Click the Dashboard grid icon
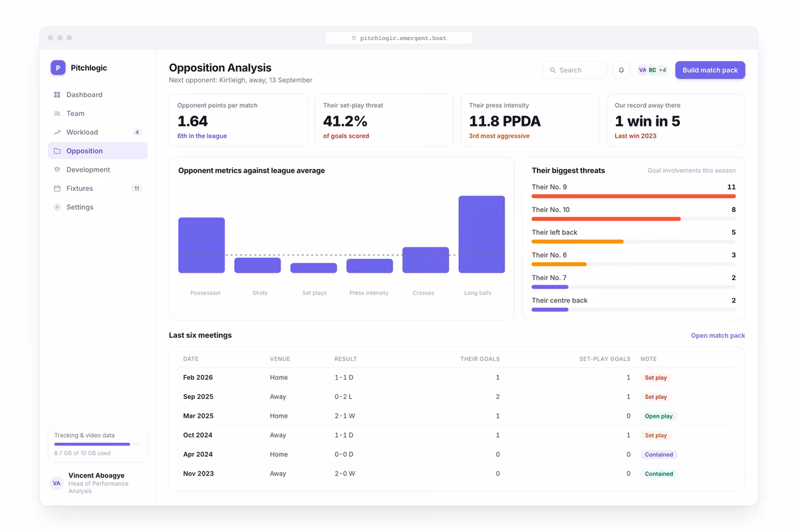Screen dimensions: 798x532 57,95
